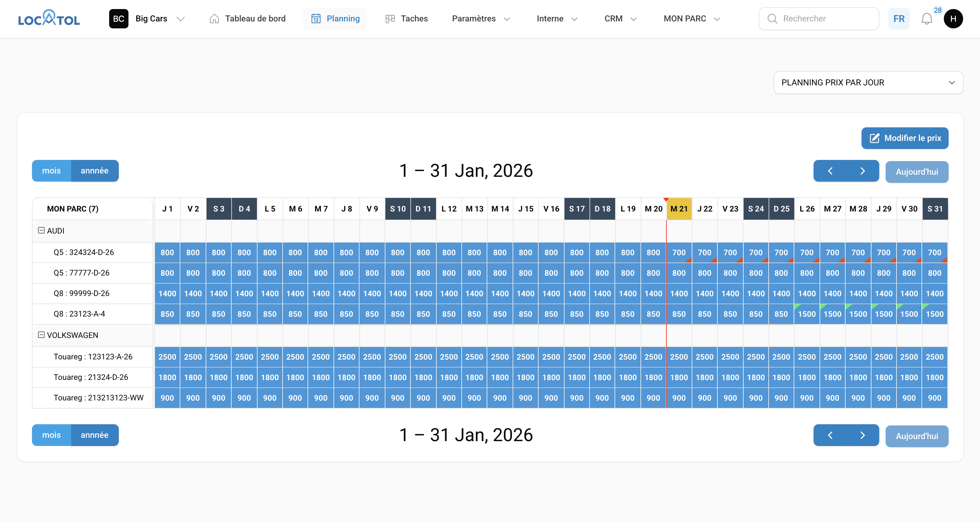This screenshot has width=980, height=522.
Task: Click the home icon next to Tableau de bord
Action: click(214, 18)
